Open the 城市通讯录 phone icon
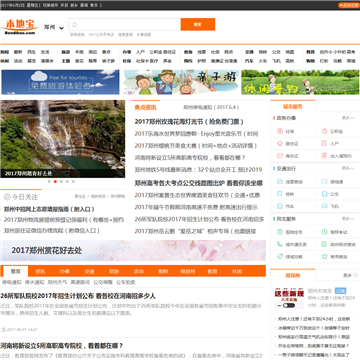360x360 pixels. [280, 244]
